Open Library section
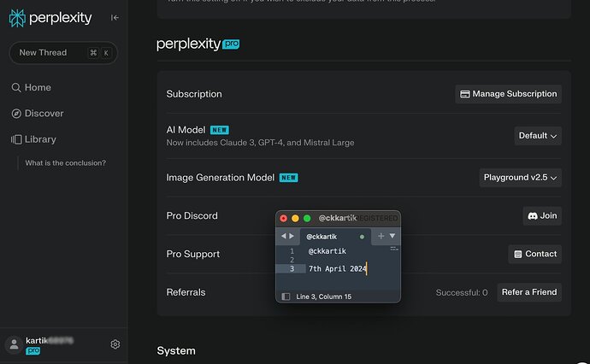This screenshot has height=364, width=590. pos(34,139)
